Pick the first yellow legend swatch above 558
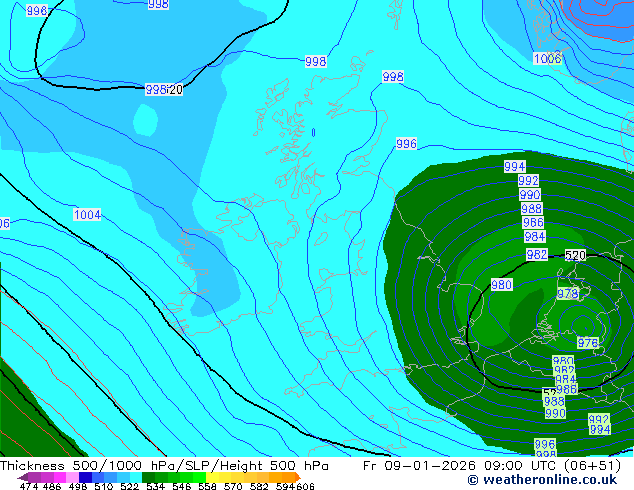Screen dimensions: 634x490 (x=212, y=478)
